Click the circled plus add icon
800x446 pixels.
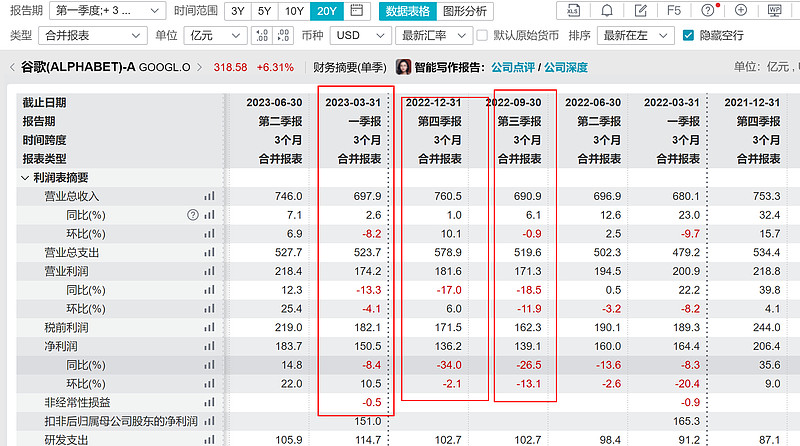pos(740,11)
